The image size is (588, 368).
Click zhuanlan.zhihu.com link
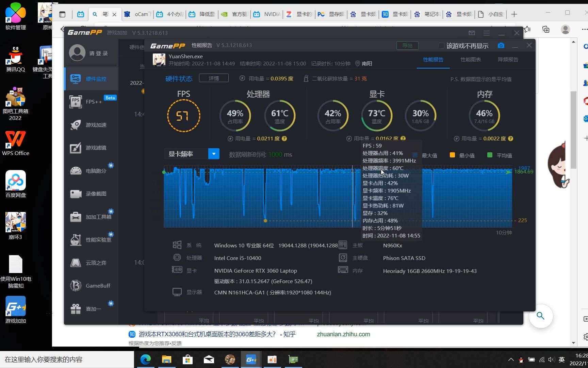click(x=343, y=334)
